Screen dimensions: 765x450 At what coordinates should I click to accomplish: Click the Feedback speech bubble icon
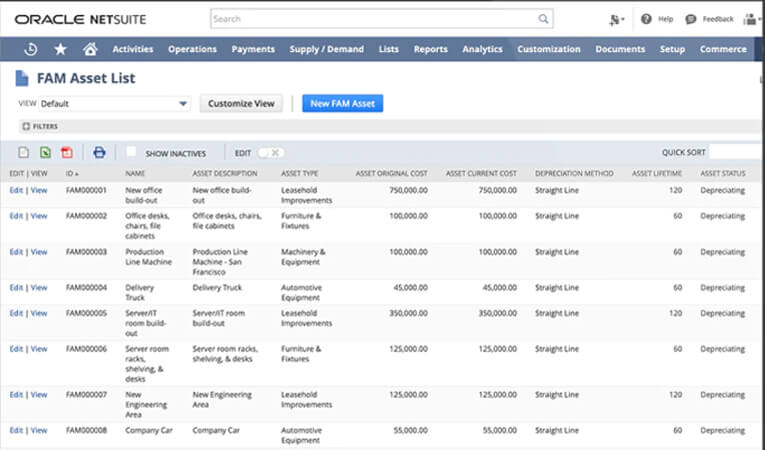click(x=691, y=18)
